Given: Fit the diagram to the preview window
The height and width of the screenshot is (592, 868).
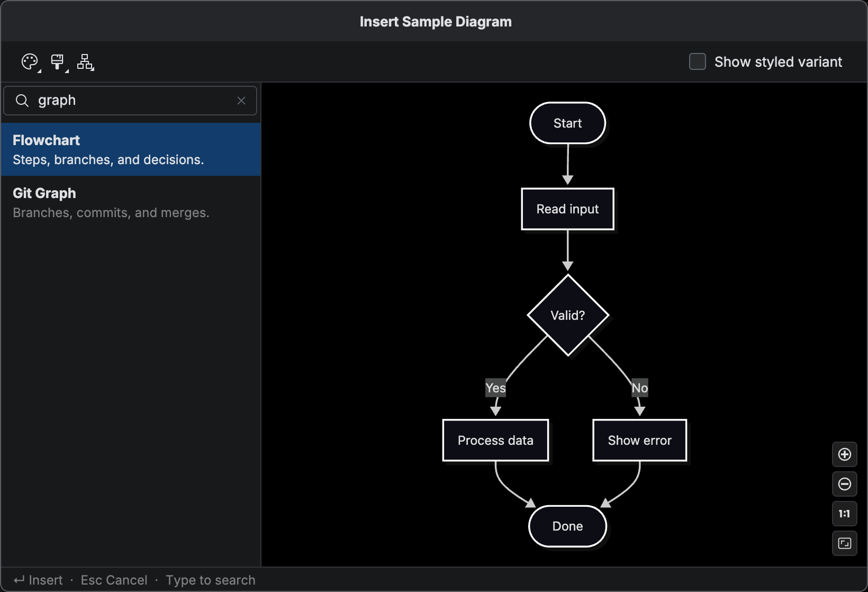Looking at the screenshot, I should pos(845,543).
